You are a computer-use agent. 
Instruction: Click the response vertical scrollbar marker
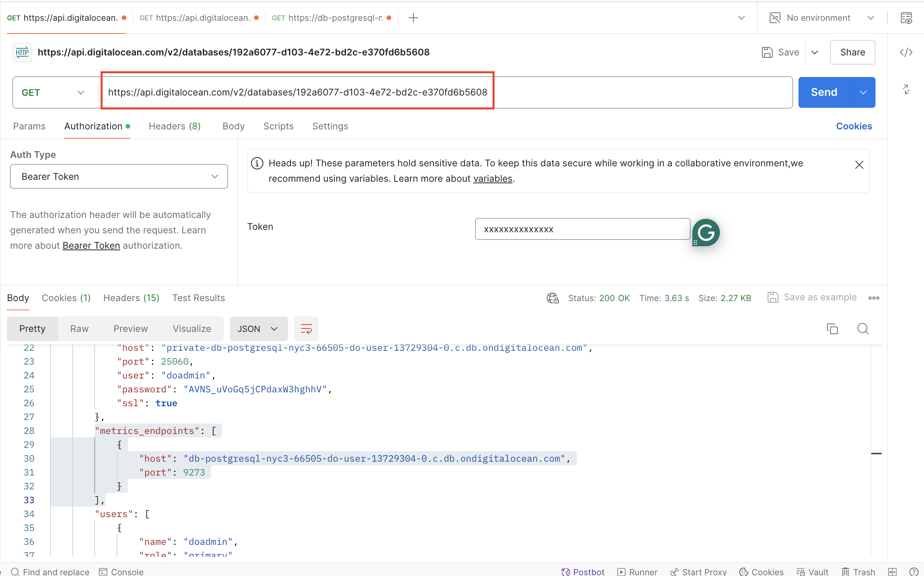[876, 454]
